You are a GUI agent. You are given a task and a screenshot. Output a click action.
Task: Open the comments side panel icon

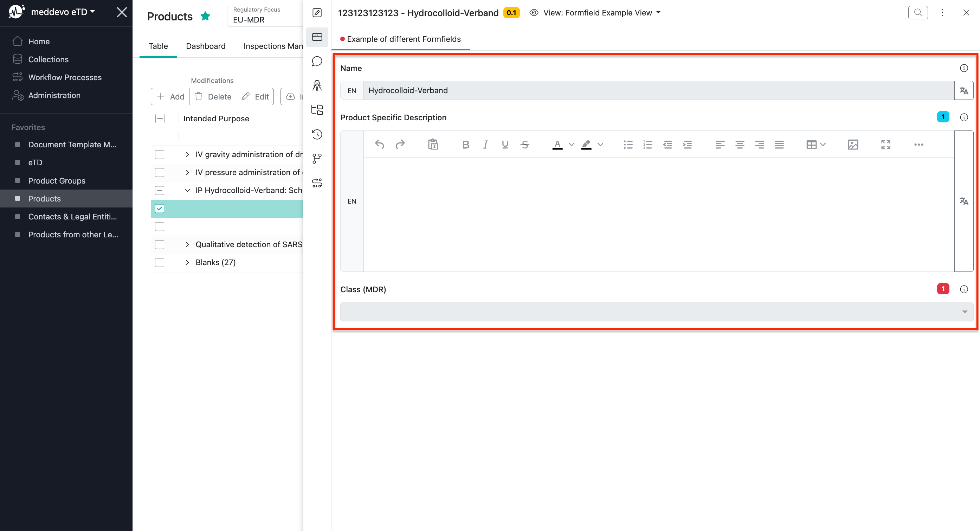click(317, 61)
